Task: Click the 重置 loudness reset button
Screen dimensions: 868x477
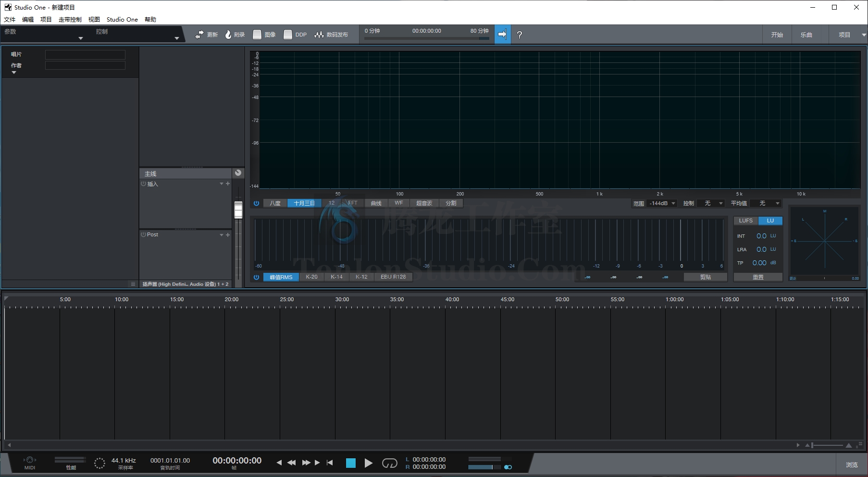Action: click(758, 277)
